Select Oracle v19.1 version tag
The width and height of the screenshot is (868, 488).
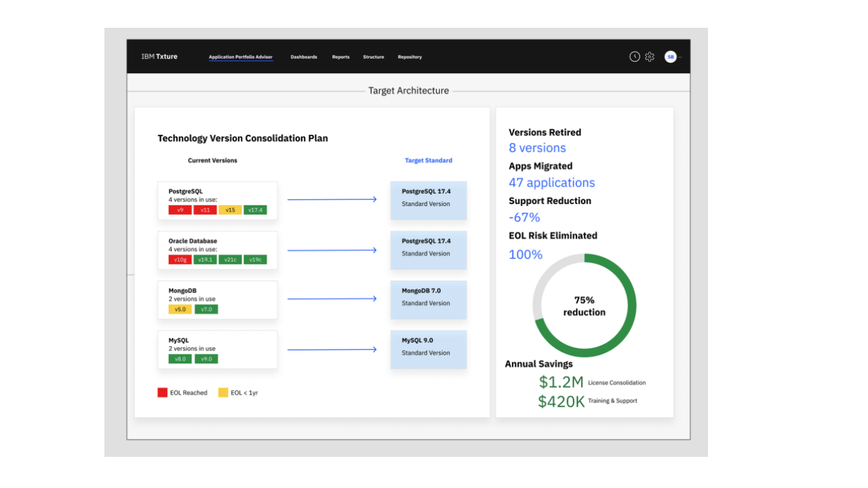tap(205, 260)
